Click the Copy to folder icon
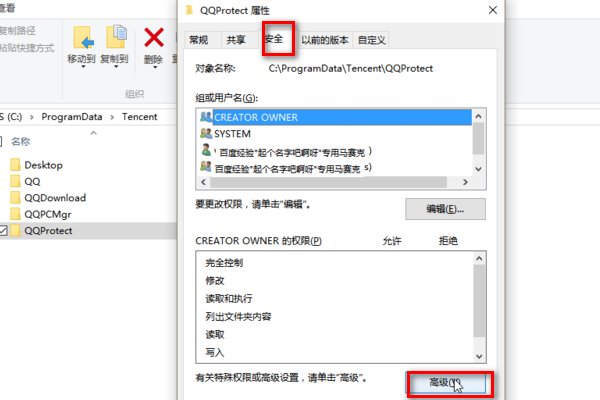 coord(116,37)
